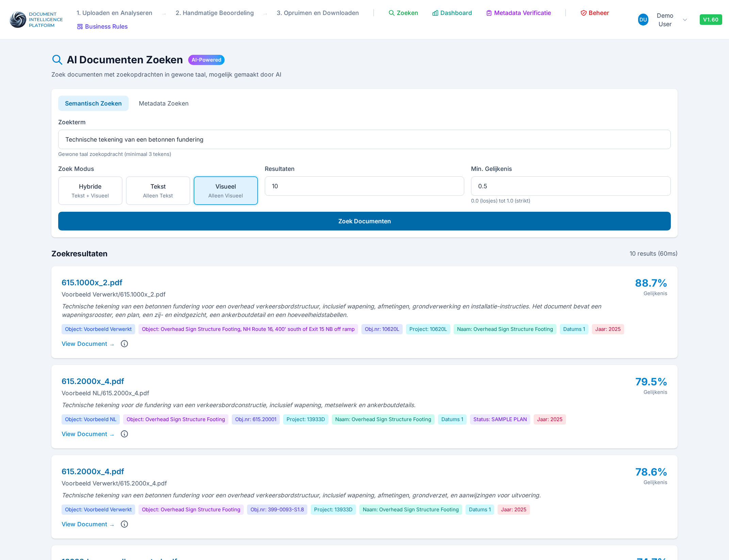Viewport: 729px width, 560px height.
Task: Click the Dashboard chart icon
Action: [x=435, y=13]
